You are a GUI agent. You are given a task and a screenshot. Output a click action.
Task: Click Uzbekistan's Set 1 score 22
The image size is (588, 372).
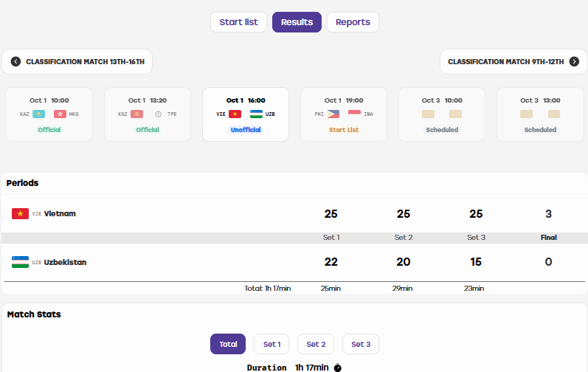[x=331, y=262]
